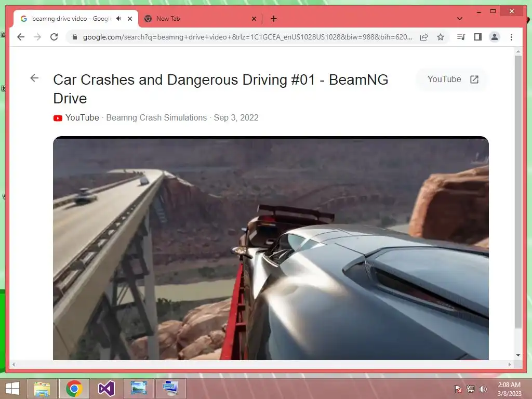Click the horizontal scroll left arrow
The image size is (532, 399).
[14, 364]
